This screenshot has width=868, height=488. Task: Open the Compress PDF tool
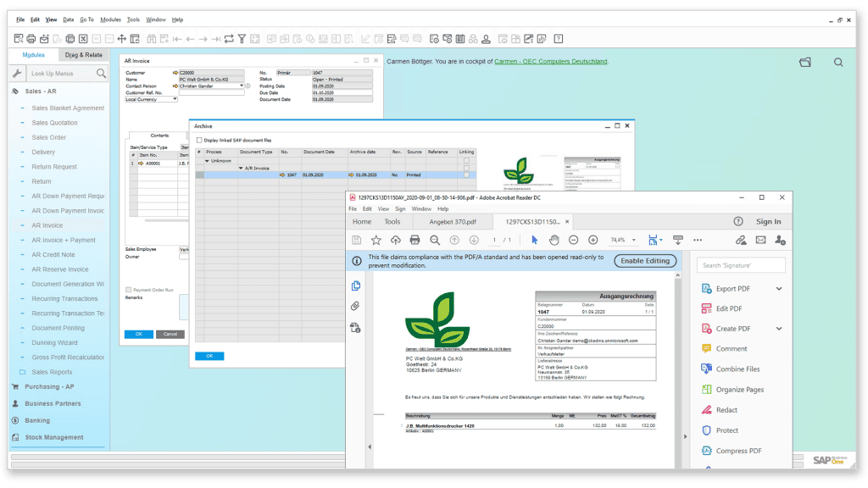[x=732, y=451]
